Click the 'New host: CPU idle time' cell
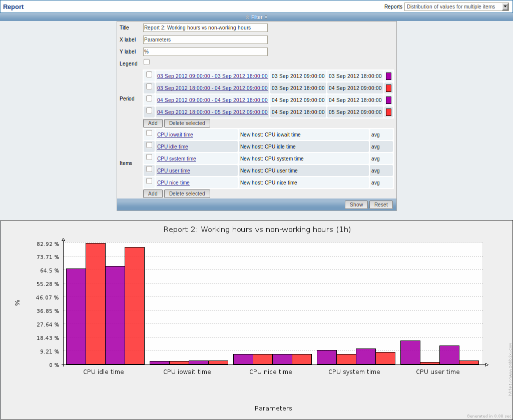The height and width of the screenshot is (420, 513). (303, 147)
